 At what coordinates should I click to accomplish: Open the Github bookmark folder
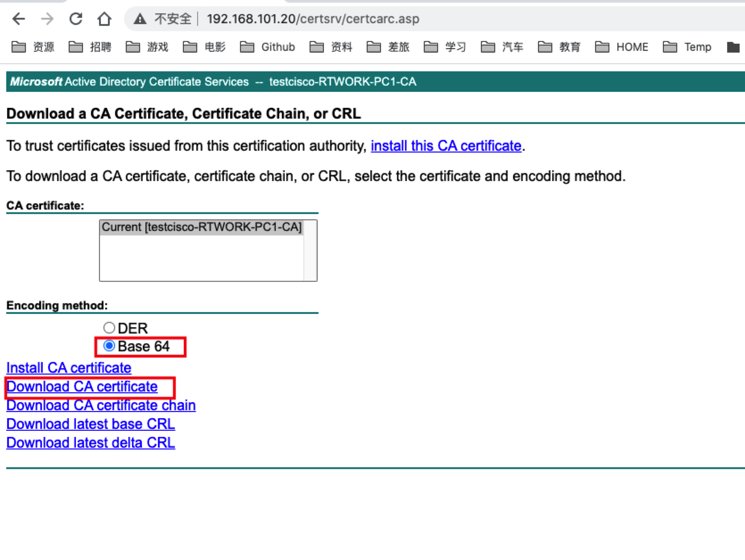point(267,47)
